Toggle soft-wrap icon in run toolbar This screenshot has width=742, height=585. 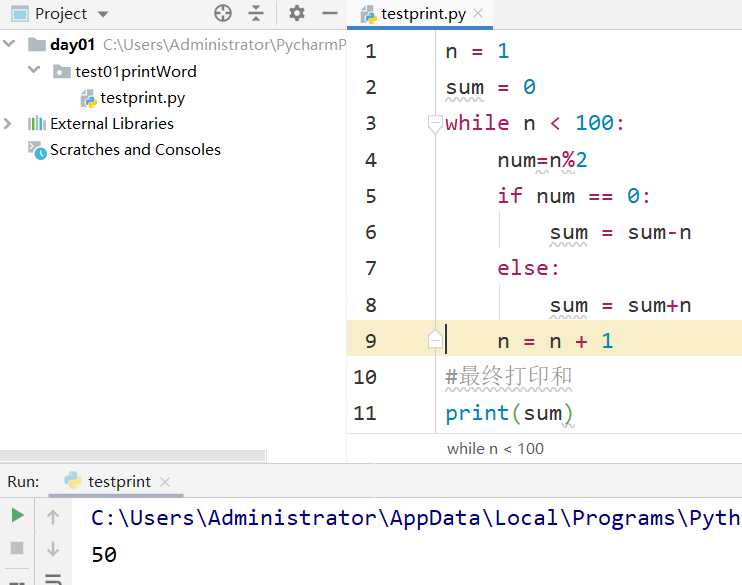tap(53, 578)
